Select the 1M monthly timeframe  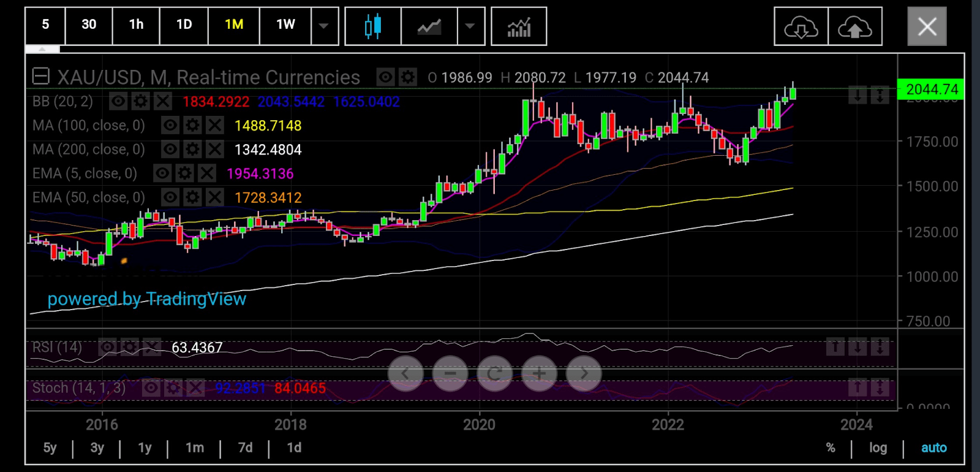point(234,25)
